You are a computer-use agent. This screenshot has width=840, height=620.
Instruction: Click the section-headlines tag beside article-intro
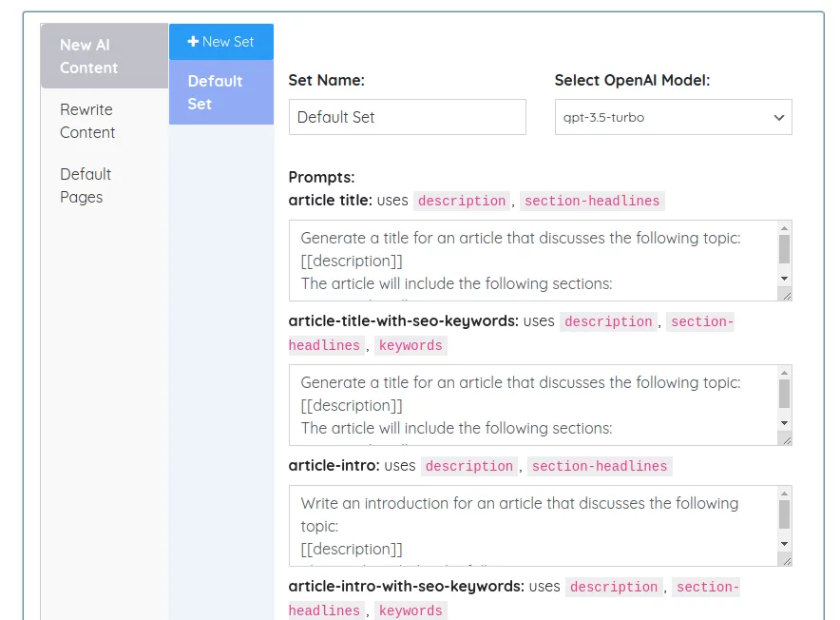600,466
